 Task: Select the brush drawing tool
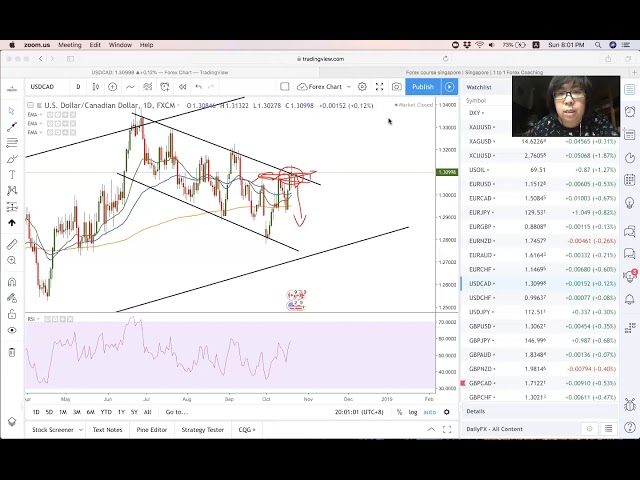[12, 159]
